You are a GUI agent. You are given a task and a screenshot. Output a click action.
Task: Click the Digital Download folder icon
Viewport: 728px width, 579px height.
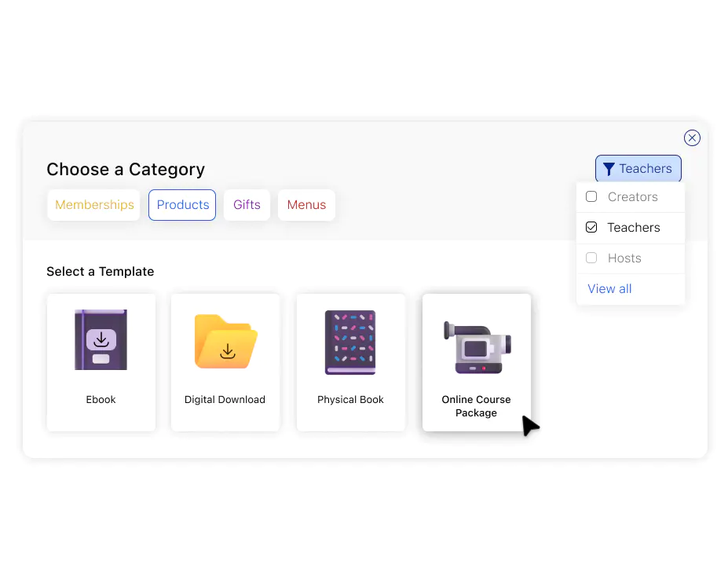225,341
